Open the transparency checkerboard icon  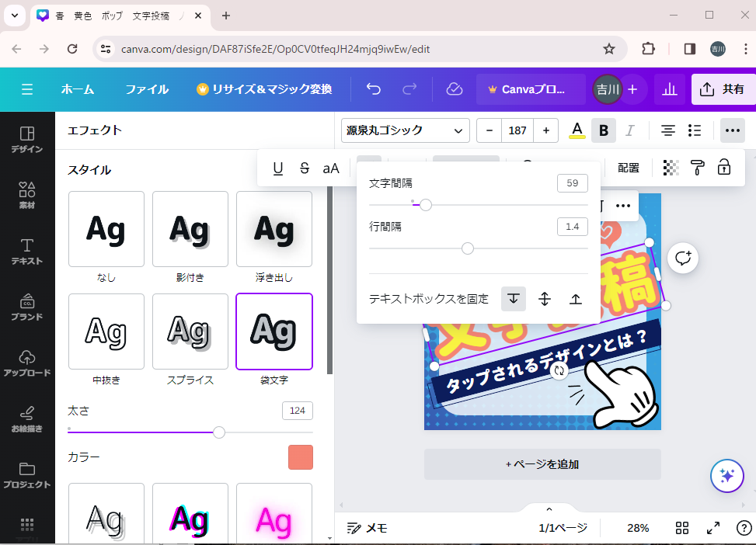[x=671, y=168]
